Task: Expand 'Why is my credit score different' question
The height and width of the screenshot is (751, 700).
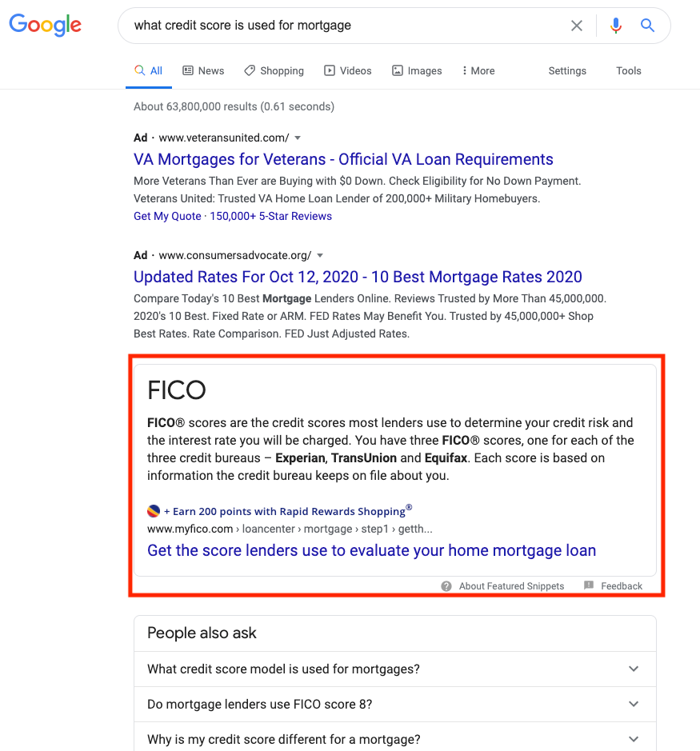Action: [634, 739]
